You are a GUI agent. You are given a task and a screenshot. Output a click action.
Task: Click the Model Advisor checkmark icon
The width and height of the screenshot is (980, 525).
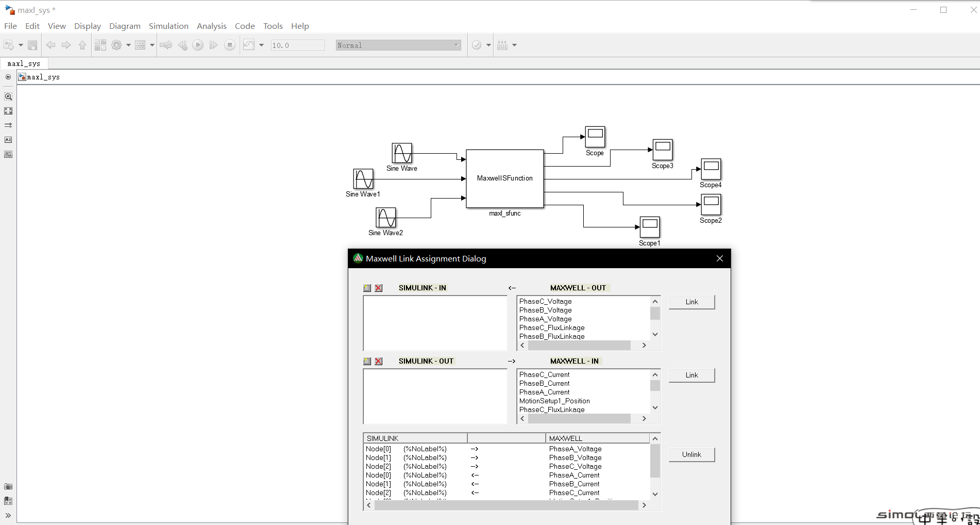point(477,45)
